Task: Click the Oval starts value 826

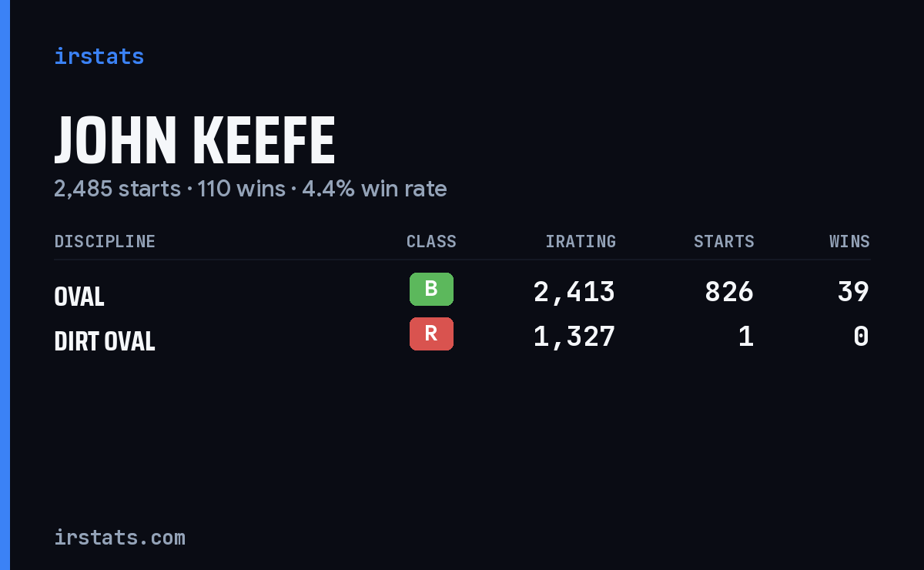Action: coord(729,292)
